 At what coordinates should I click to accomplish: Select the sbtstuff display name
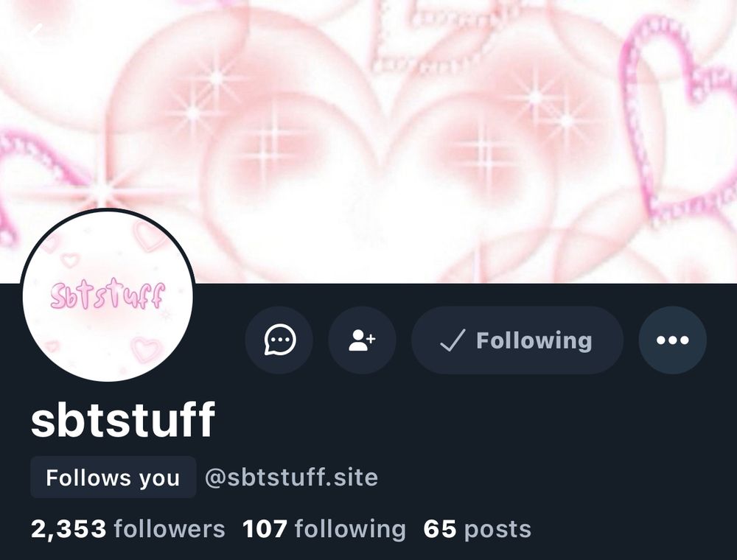123,419
